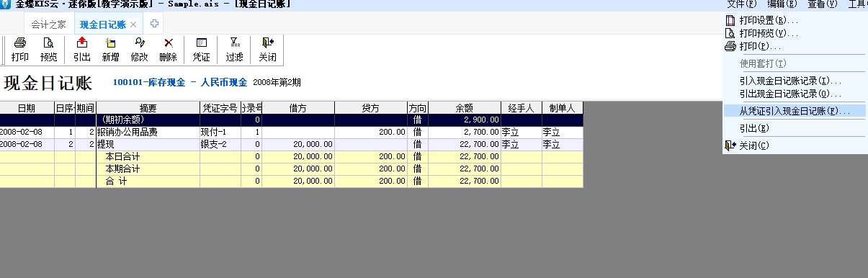Screen dimensions: 868x278
Task: Click the 引出 export toolbar icon
Action: click(x=82, y=50)
